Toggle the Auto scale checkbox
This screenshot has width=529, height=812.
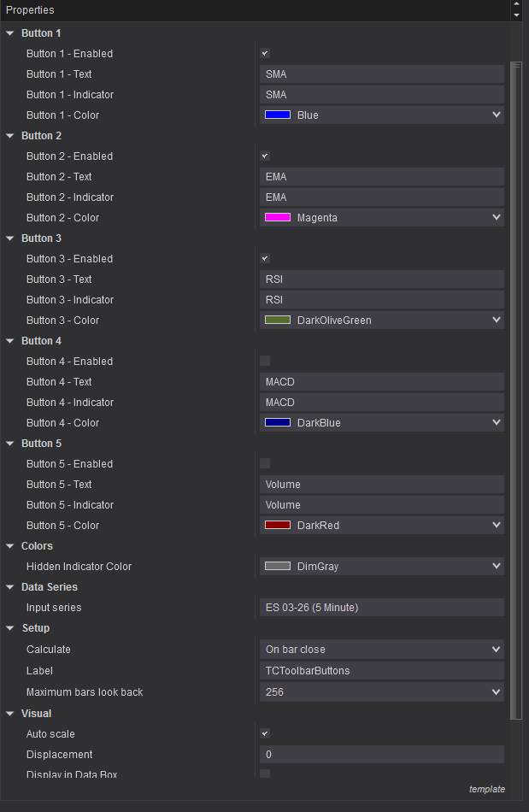[265, 733]
